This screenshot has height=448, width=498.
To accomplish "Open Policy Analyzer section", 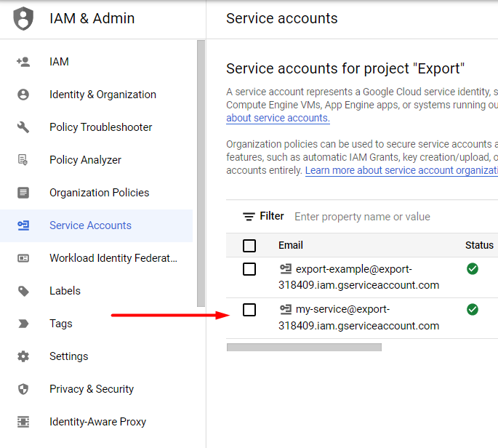I will tap(96, 160).
